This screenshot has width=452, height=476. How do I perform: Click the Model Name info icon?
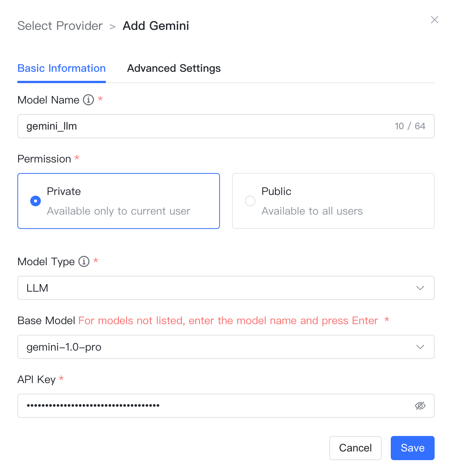[88, 100]
